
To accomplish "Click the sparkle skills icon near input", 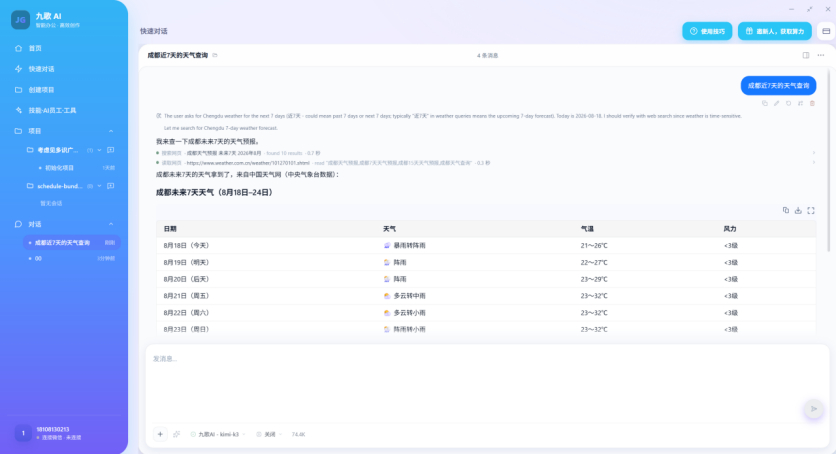I will pos(176,434).
